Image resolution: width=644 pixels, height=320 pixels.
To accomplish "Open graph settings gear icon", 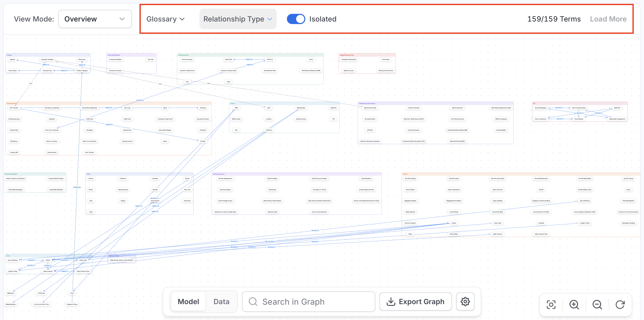I will (465, 302).
